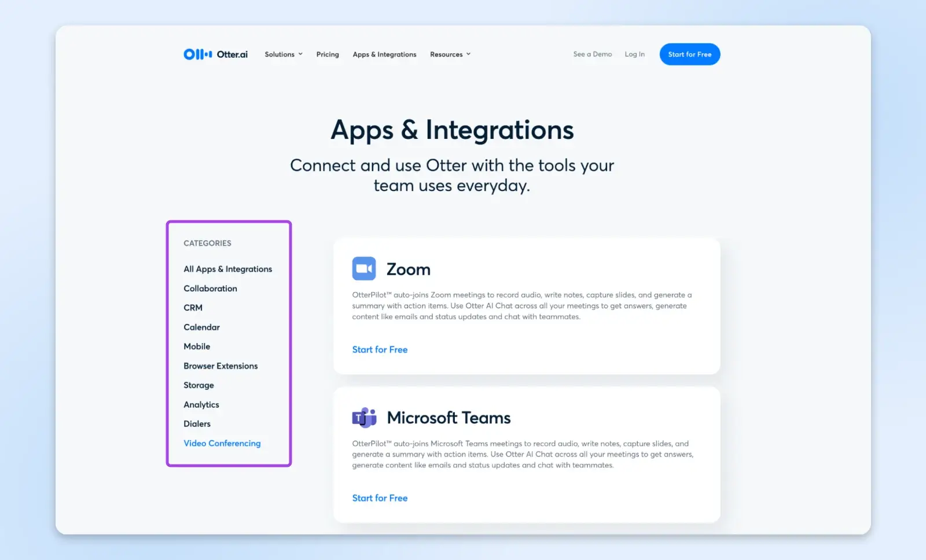This screenshot has width=926, height=560.
Task: Filter by Browser Extensions category
Action: (x=221, y=366)
